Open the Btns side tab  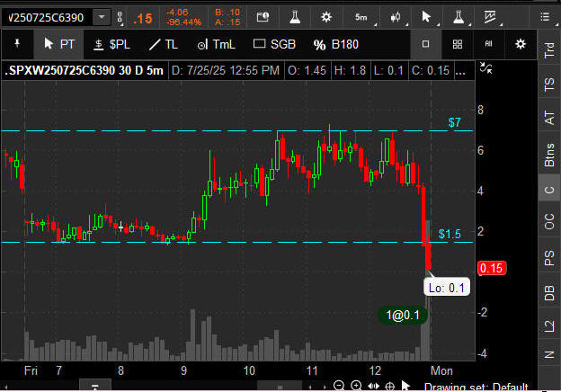click(x=548, y=155)
